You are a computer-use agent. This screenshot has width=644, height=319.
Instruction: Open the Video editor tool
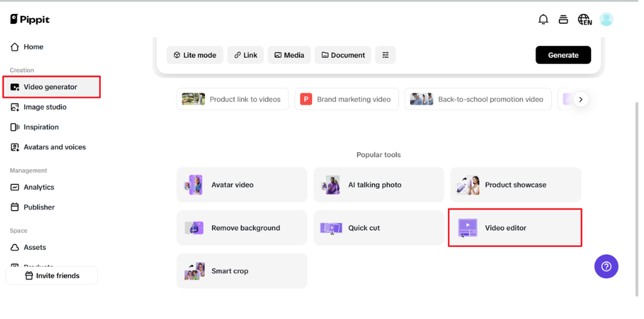(x=515, y=228)
